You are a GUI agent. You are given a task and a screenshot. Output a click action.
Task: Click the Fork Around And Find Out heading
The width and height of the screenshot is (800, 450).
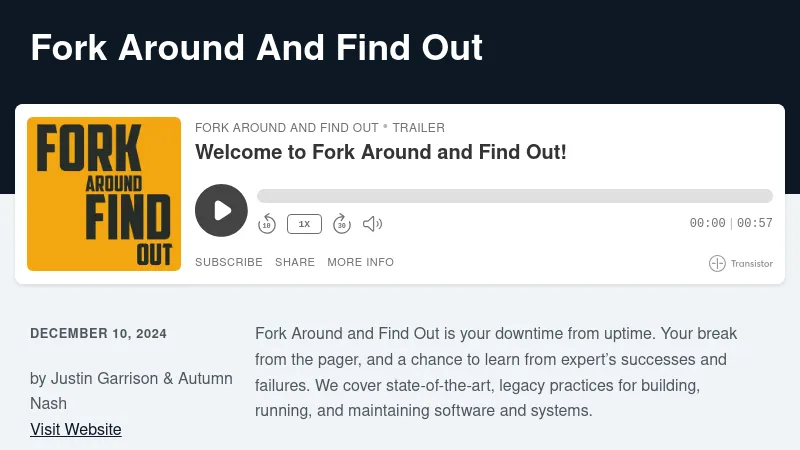(257, 47)
